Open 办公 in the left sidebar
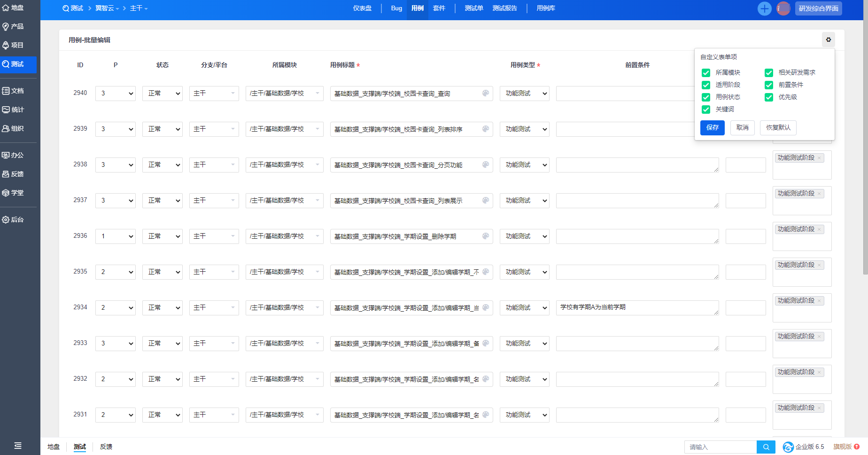868x455 pixels. [x=13, y=155]
